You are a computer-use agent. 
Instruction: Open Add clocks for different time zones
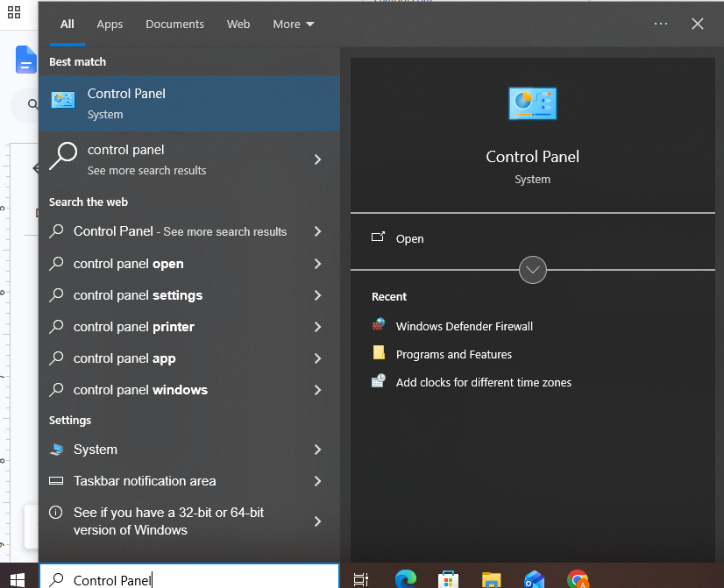tap(484, 383)
